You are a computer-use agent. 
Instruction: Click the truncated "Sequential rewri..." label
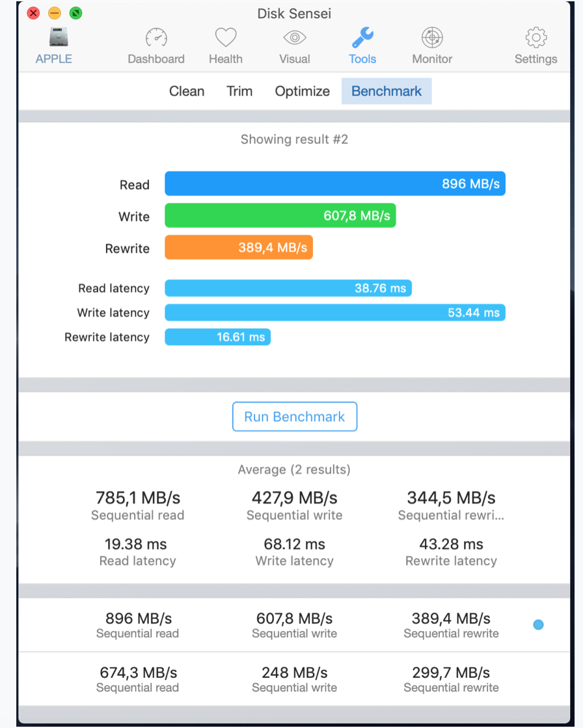(x=451, y=515)
